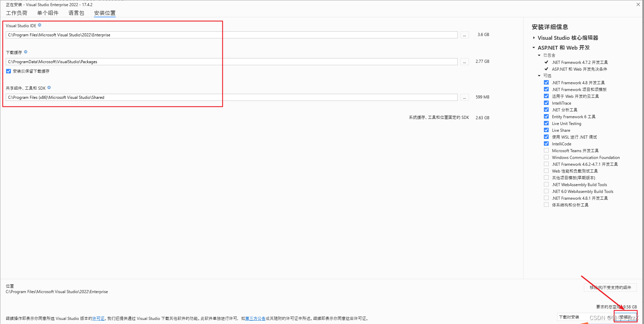Collapse the 可选 group
The height and width of the screenshot is (324, 644).
[539, 75]
